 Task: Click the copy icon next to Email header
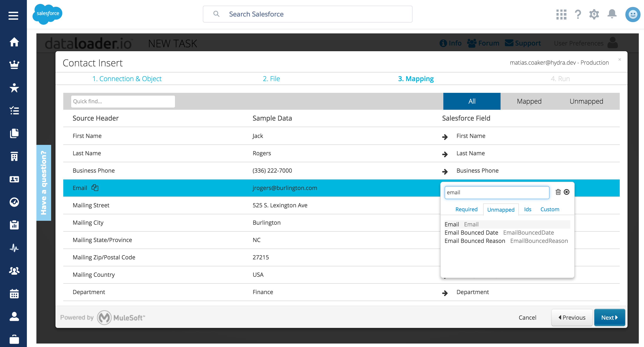tap(95, 188)
